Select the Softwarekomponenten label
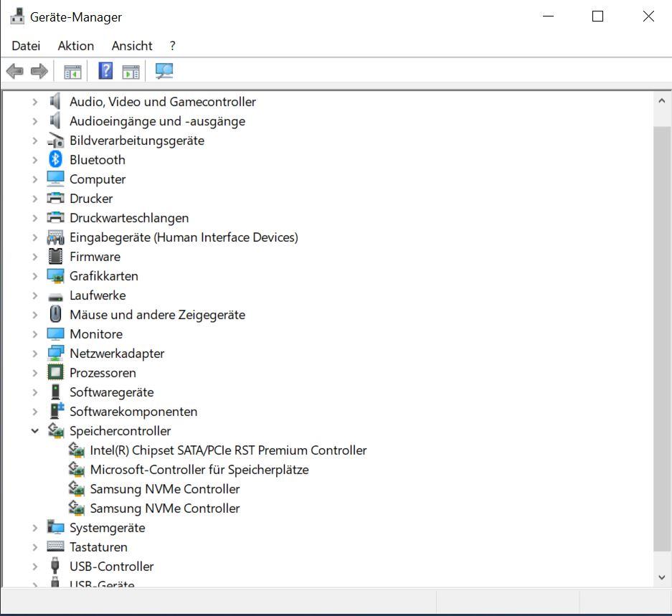The image size is (672, 616). coord(133,412)
